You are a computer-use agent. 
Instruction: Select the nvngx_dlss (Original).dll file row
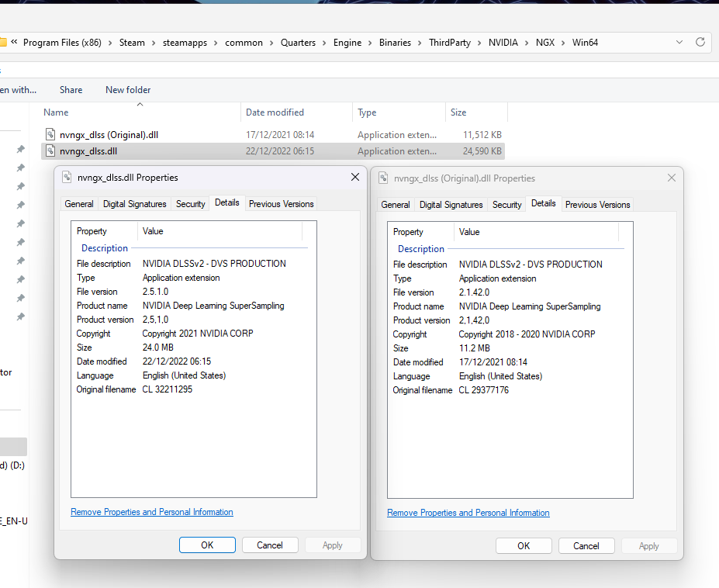(273, 135)
